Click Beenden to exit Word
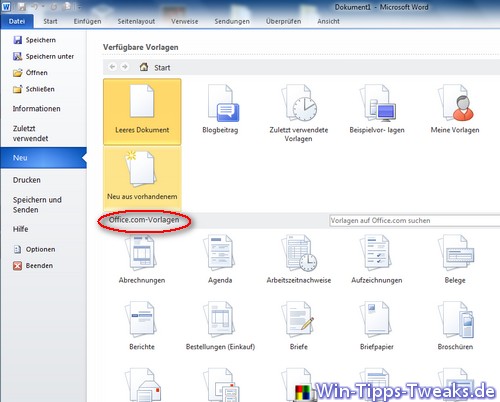This screenshot has height=402, width=500. 33,266
